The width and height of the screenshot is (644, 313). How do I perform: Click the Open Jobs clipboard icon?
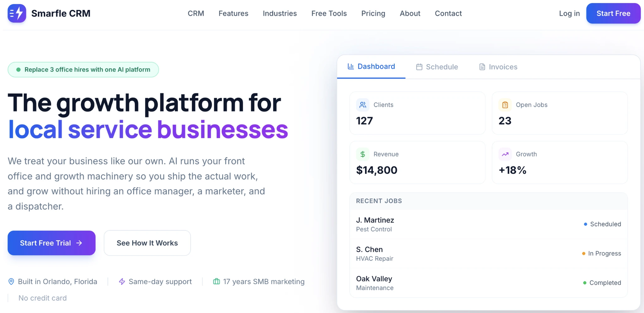pos(505,105)
